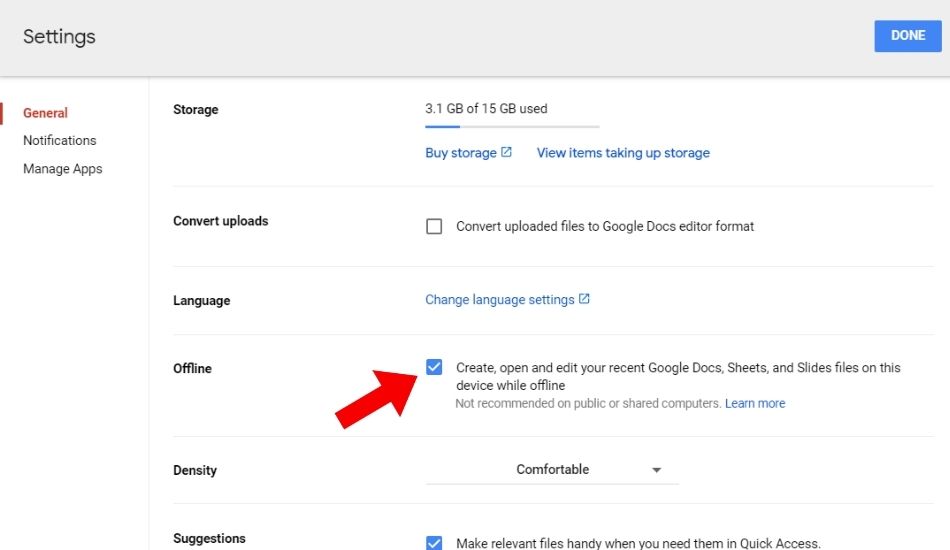Open the Manage Apps tab
The height and width of the screenshot is (550, 950).
[62, 169]
